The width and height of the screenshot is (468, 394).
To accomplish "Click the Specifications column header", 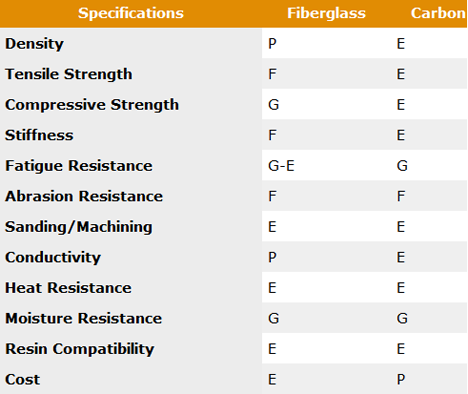I will [x=131, y=13].
